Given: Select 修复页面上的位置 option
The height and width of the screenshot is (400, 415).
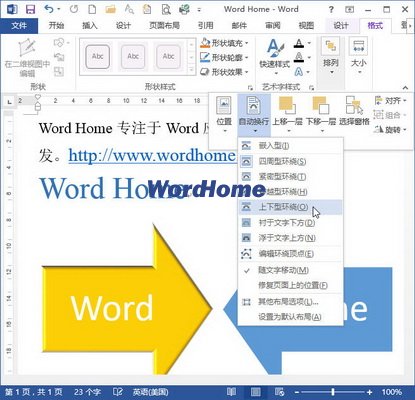Looking at the screenshot, I should (x=290, y=285).
